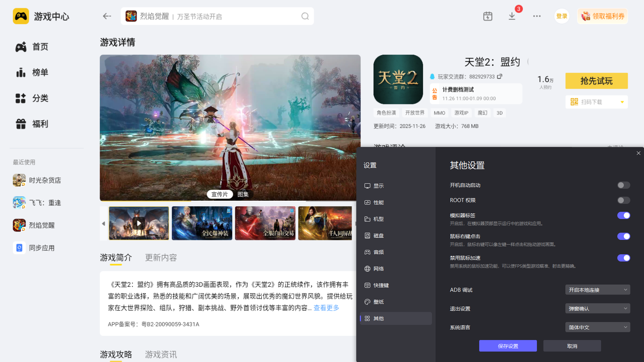This screenshot has height=362, width=644.
Task: Go back with the arrow icon
Action: point(107,16)
